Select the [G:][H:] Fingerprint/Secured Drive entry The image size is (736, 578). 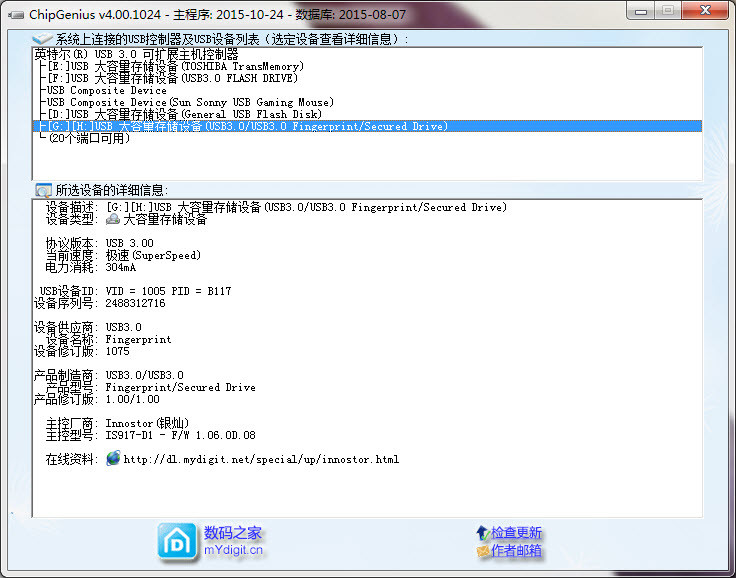point(245,127)
